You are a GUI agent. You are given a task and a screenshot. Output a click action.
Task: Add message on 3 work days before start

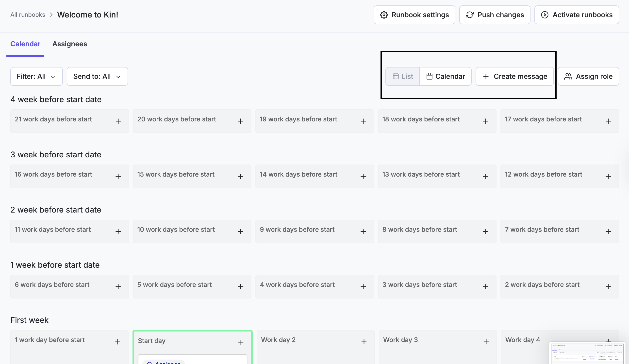(485, 287)
